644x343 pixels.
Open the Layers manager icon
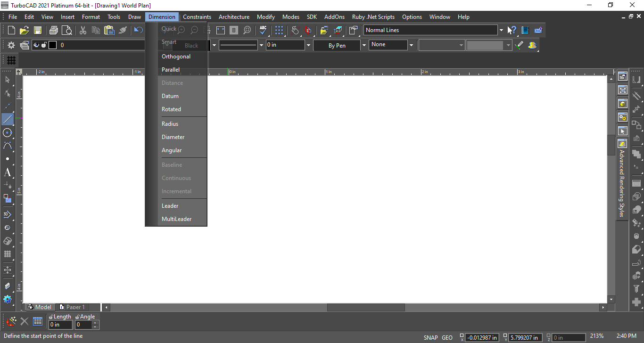pyautogui.click(x=25, y=45)
